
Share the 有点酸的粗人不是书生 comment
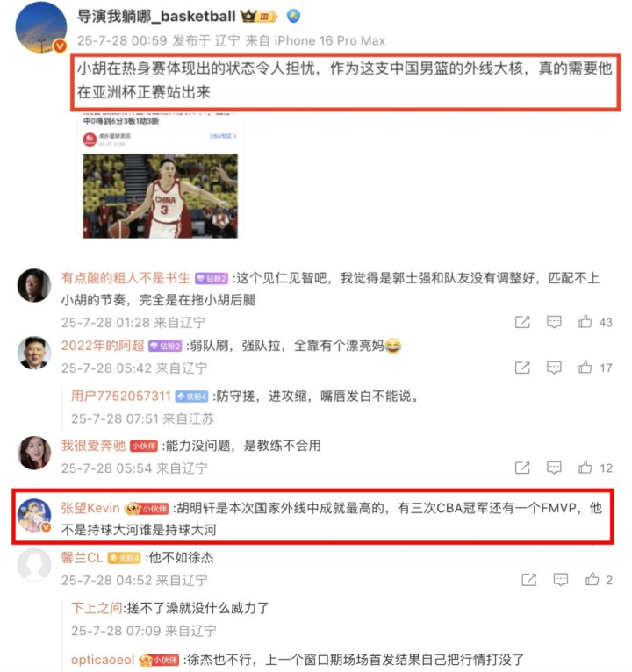(522, 322)
